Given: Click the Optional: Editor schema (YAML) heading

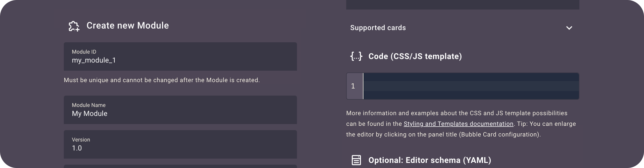Looking at the screenshot, I should click(430, 160).
